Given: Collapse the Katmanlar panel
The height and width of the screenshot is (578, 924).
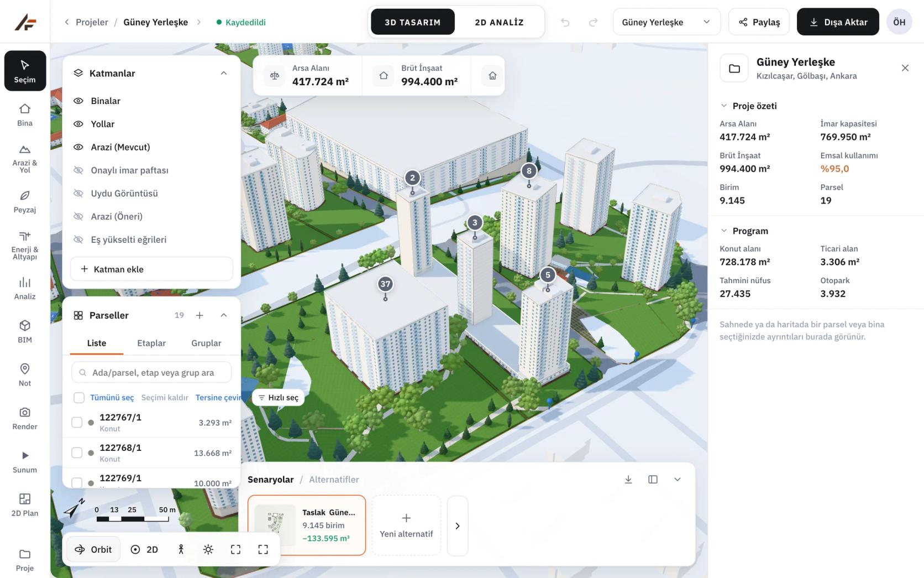Looking at the screenshot, I should click(x=224, y=73).
